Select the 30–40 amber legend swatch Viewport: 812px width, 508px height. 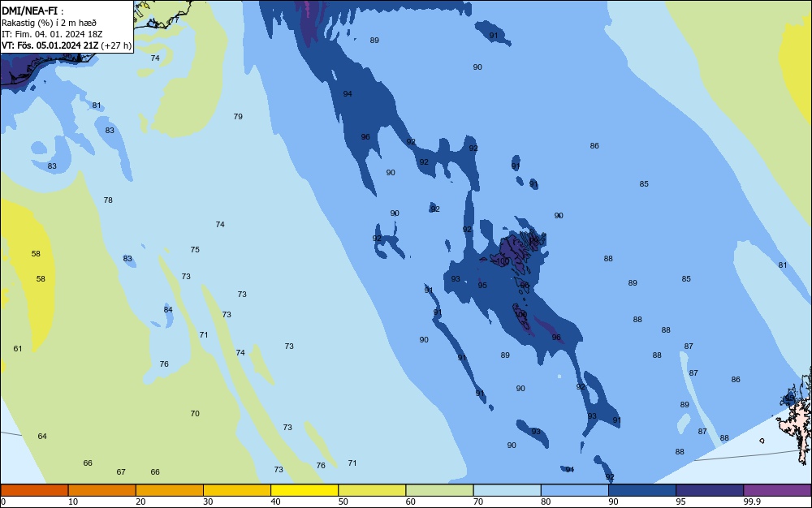(x=237, y=490)
